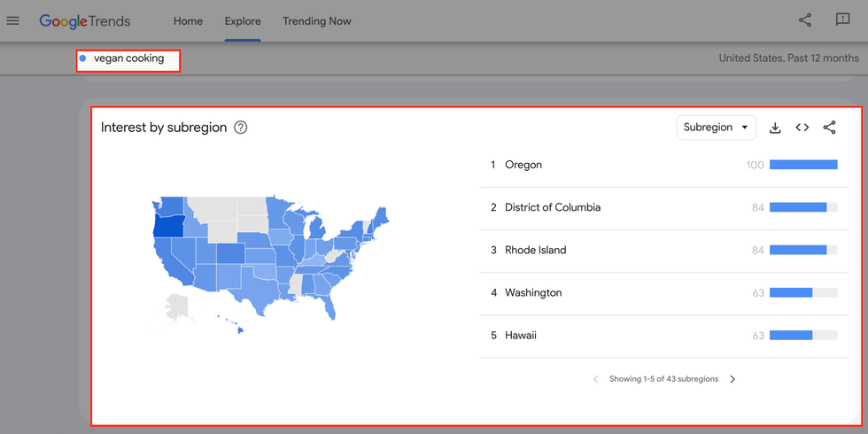Open the send feedback icon
868x434 pixels.
(842, 20)
